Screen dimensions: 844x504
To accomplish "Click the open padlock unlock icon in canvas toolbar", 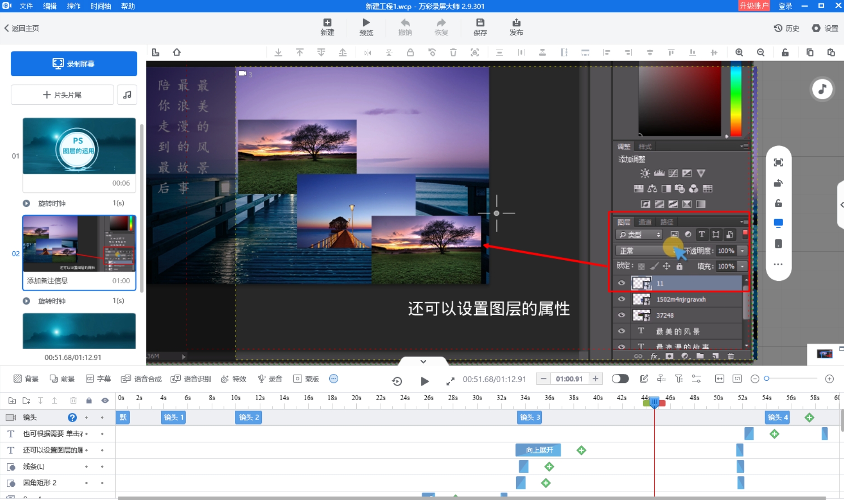I will pos(785,52).
